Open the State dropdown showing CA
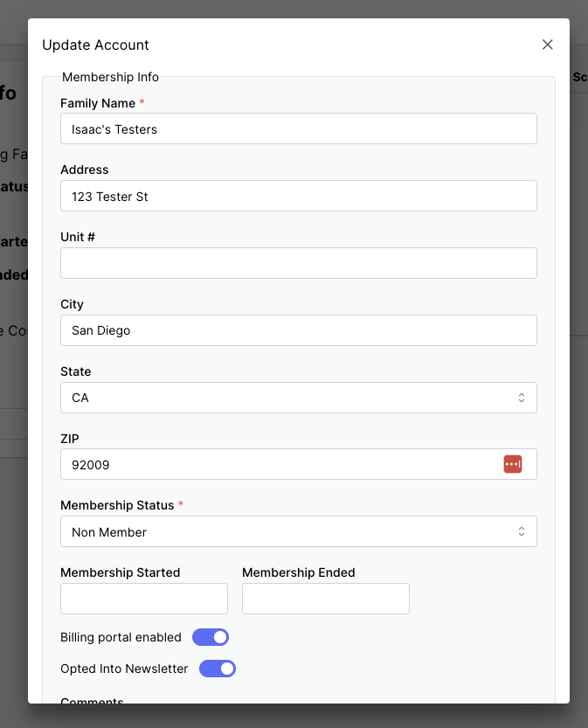The image size is (588, 728). (299, 397)
